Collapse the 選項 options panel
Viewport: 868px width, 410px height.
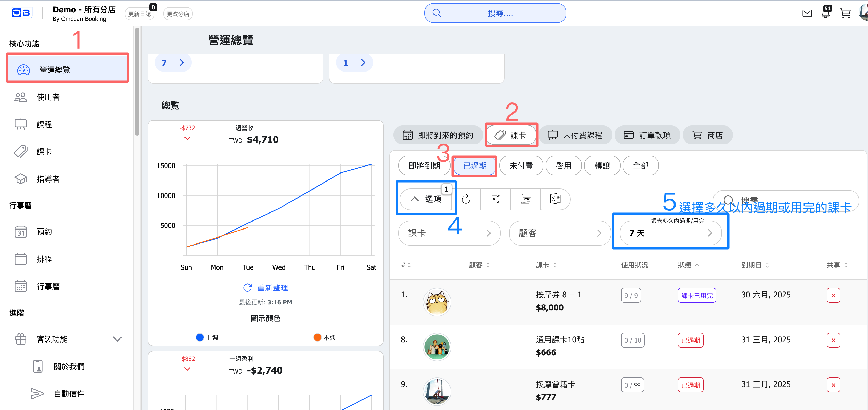pyautogui.click(x=425, y=199)
